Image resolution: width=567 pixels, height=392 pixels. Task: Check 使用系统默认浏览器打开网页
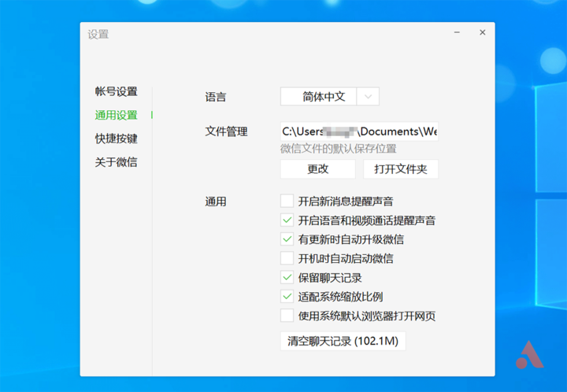[x=287, y=316]
